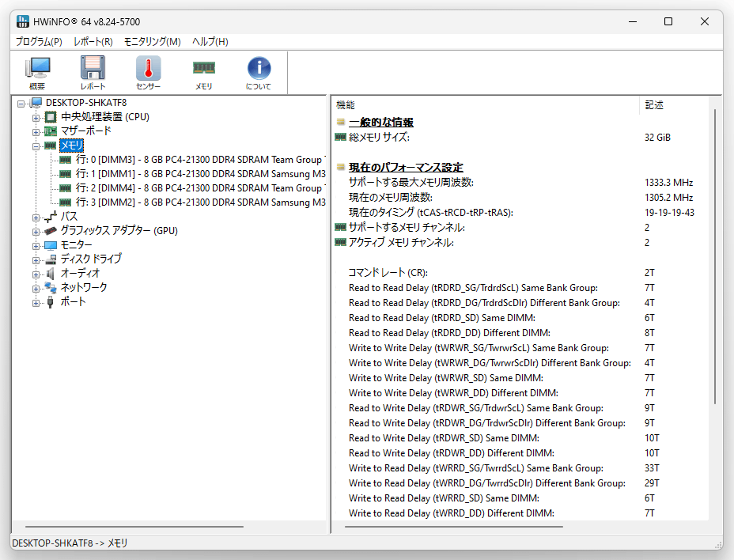Click the メモリ toolbar icon
The image size is (734, 560).
pyautogui.click(x=203, y=73)
